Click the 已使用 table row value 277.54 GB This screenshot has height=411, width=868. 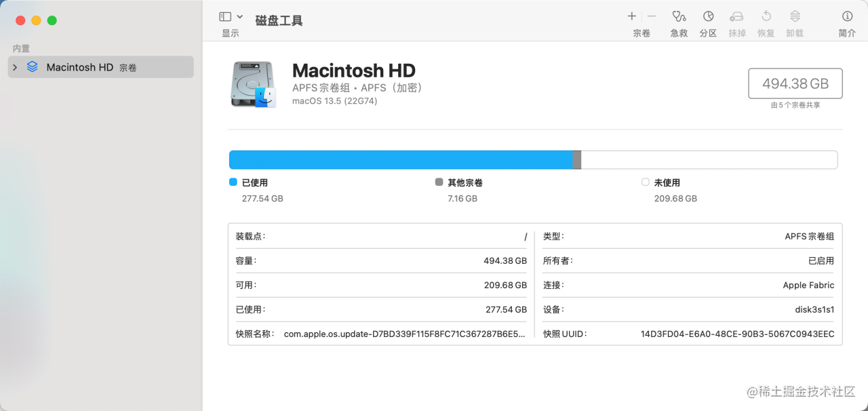[x=506, y=309]
